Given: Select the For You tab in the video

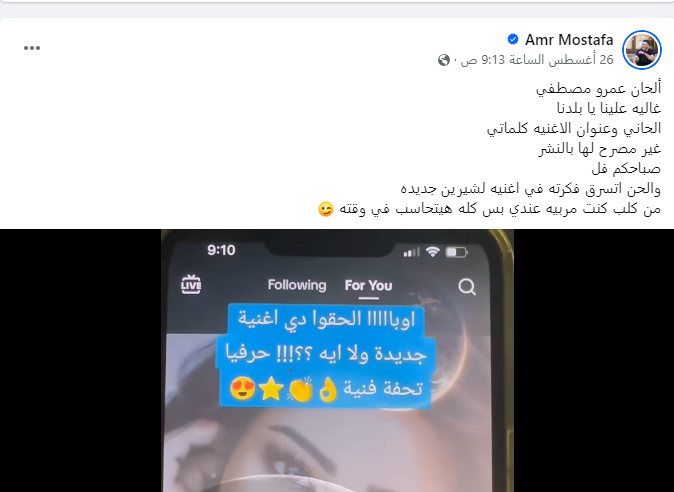Looking at the screenshot, I should [x=368, y=286].
